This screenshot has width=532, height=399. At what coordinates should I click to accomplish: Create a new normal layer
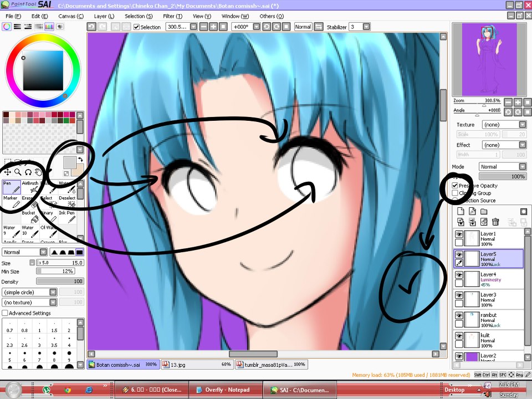pos(461,211)
